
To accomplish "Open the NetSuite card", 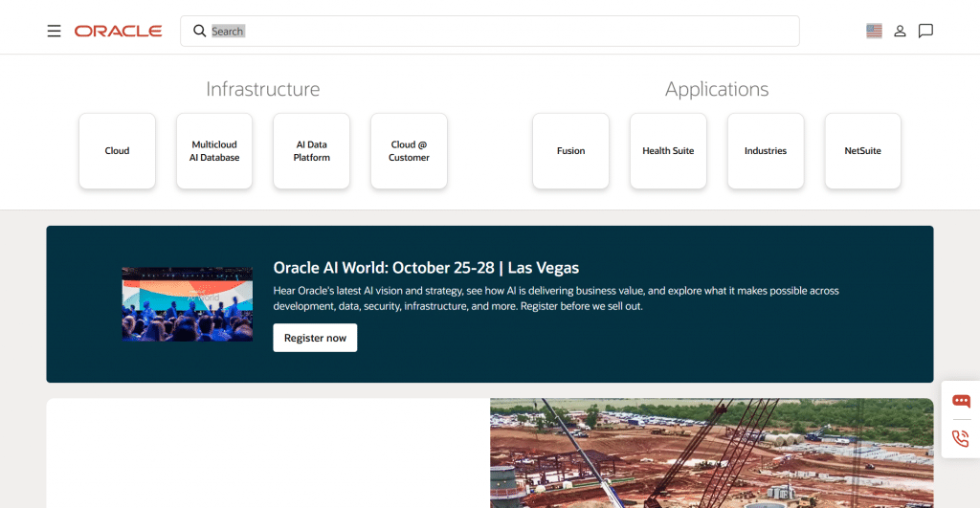I will (x=862, y=150).
